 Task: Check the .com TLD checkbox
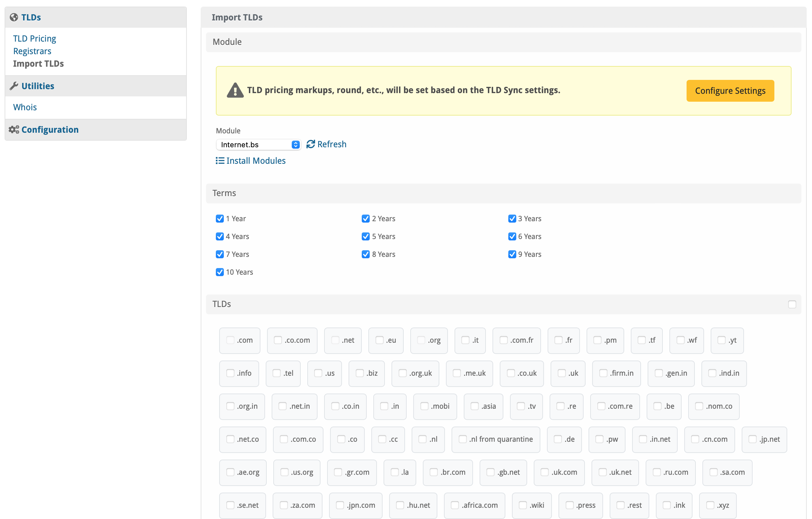[230, 340]
